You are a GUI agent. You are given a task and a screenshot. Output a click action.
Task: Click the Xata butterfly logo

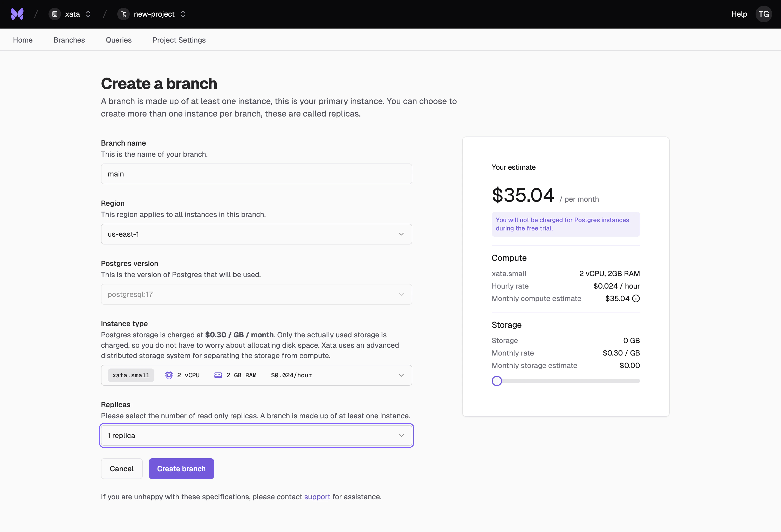click(x=17, y=14)
